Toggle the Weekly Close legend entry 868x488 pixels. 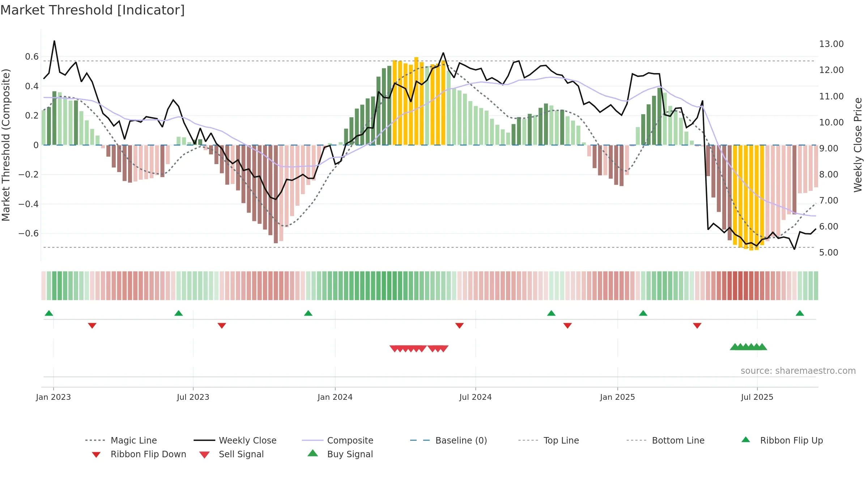point(235,440)
